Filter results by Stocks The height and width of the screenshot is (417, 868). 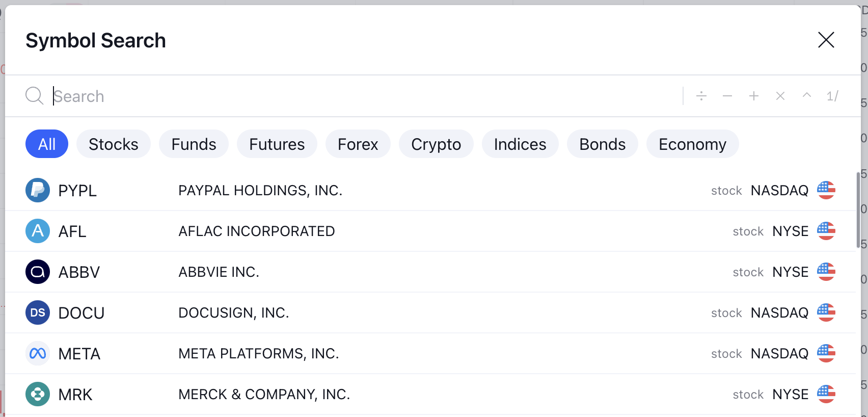[x=114, y=144]
